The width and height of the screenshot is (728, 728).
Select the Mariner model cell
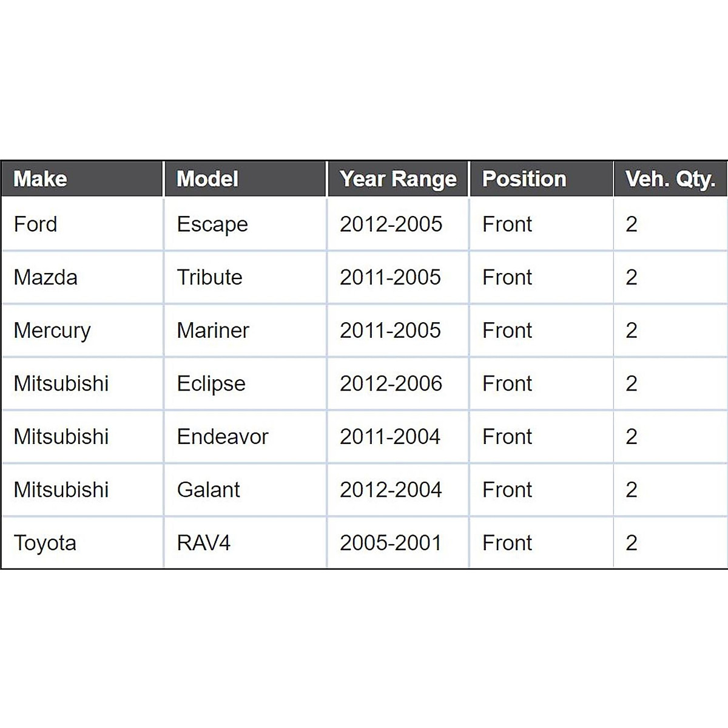(213, 330)
